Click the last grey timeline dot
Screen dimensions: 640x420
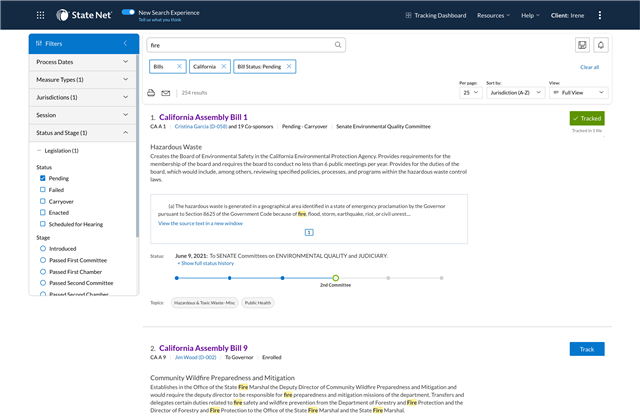coord(441,278)
